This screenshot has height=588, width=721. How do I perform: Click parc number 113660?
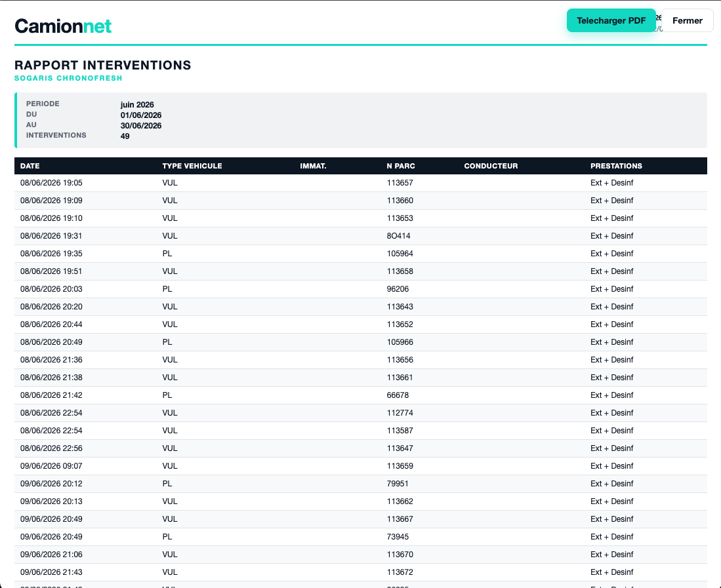pos(400,201)
